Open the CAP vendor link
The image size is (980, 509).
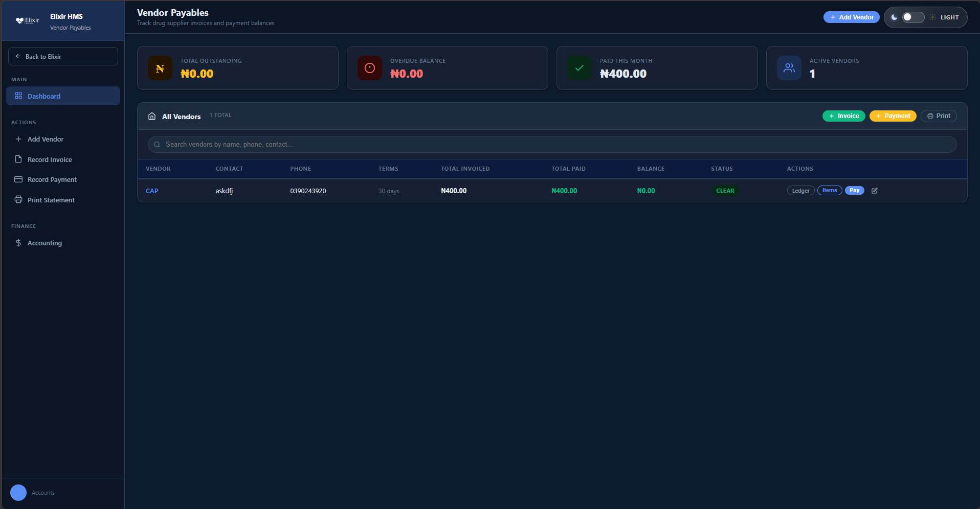tap(152, 191)
